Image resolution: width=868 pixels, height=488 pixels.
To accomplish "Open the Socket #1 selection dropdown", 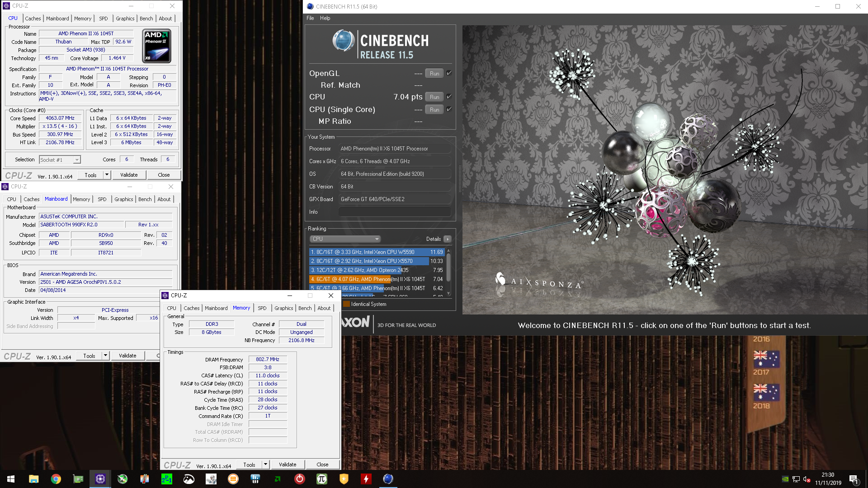I will [60, 160].
